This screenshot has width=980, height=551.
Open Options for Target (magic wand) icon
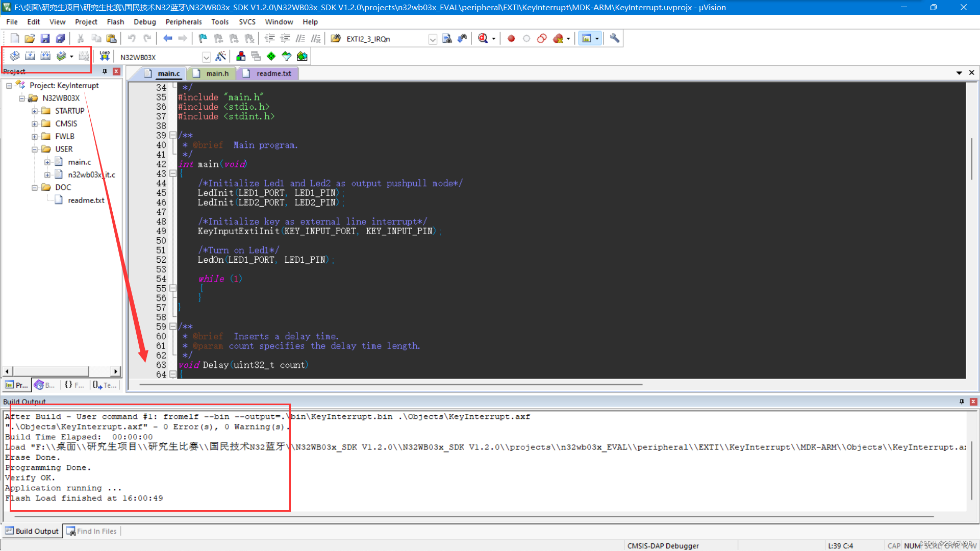pyautogui.click(x=221, y=56)
